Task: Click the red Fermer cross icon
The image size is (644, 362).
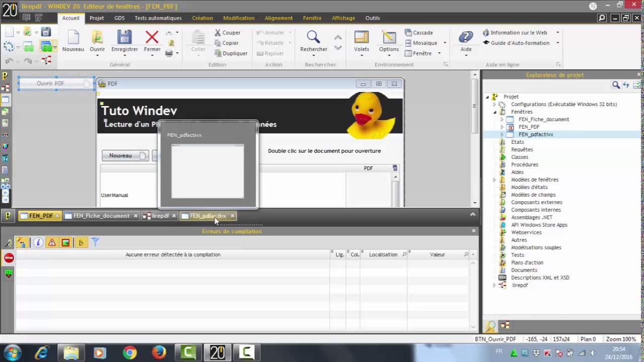Action: tap(152, 37)
